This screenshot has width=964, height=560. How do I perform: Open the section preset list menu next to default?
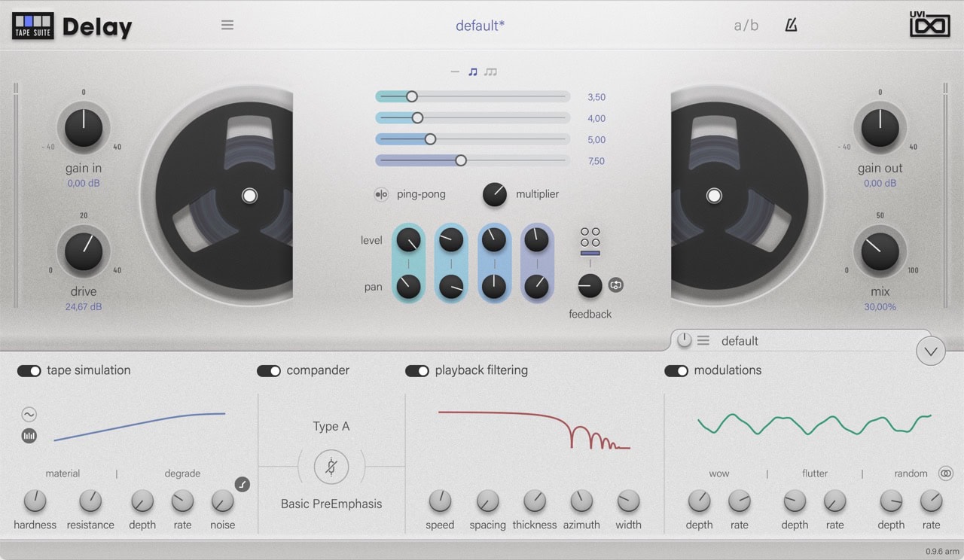pos(703,341)
